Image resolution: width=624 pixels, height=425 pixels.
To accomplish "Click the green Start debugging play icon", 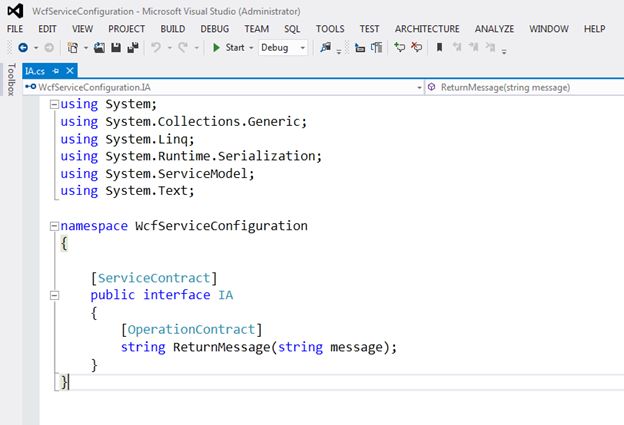I will [216, 48].
